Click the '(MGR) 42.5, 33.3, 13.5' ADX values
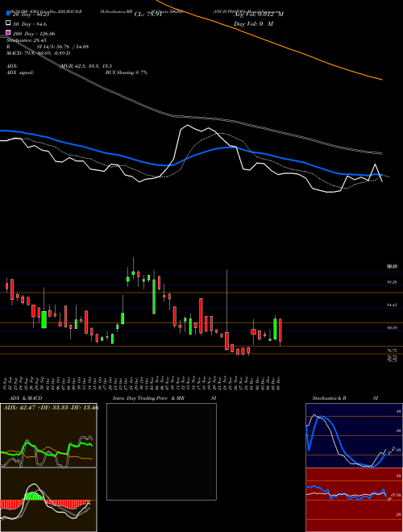 coord(85,66)
